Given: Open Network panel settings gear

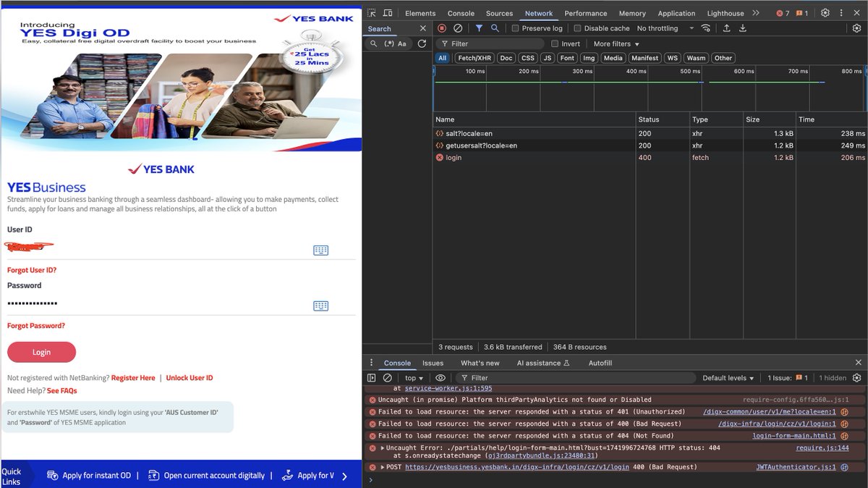Looking at the screenshot, I should 857,28.
